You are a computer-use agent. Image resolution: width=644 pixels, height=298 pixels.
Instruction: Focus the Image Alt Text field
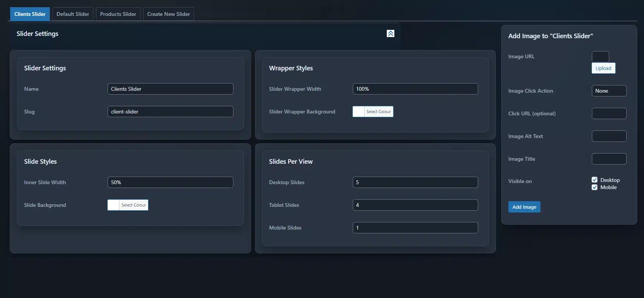coord(608,136)
